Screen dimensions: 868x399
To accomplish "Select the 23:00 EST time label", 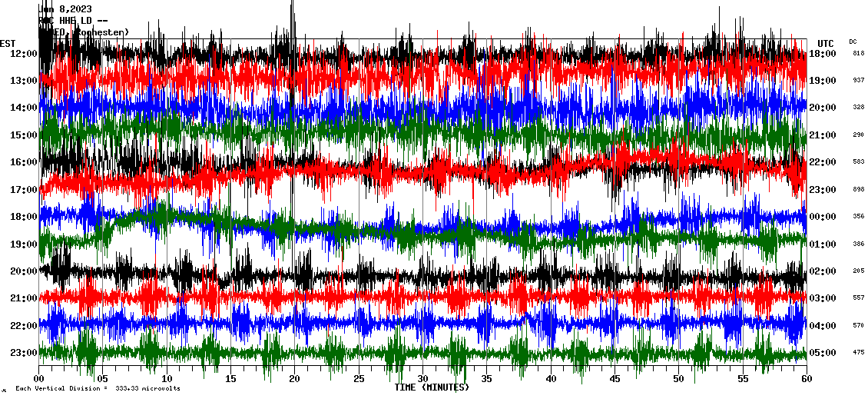I will [x=23, y=352].
